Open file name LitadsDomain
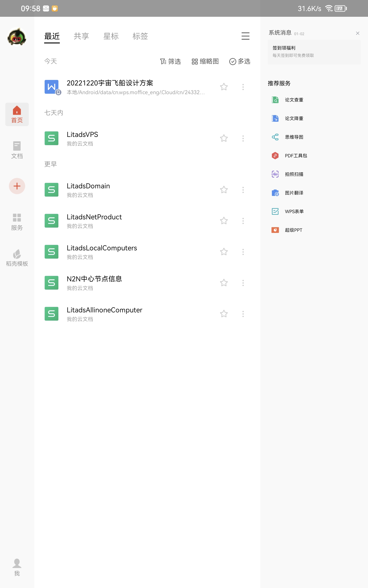The height and width of the screenshot is (588, 368). point(88,186)
